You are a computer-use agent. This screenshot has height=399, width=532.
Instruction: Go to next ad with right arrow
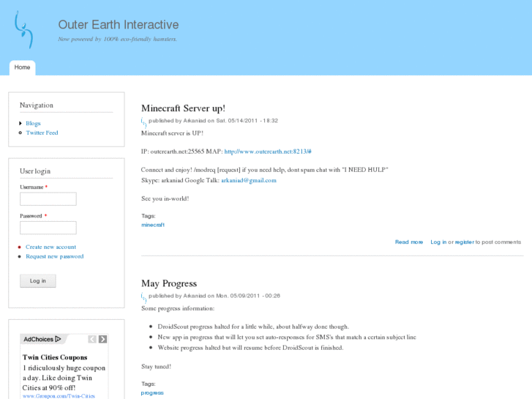[103, 339]
